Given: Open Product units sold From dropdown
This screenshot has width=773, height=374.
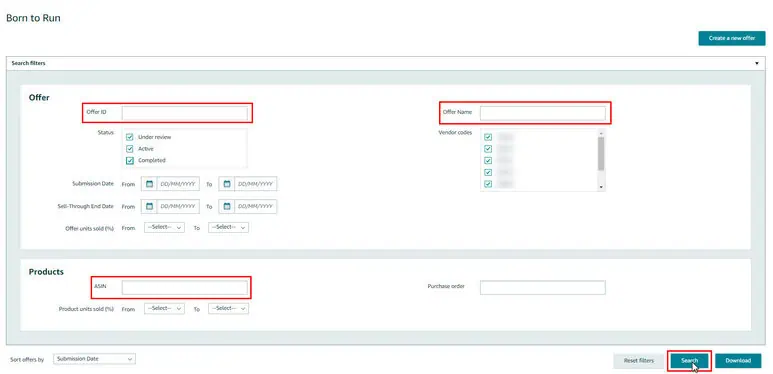Looking at the screenshot, I should tap(165, 308).
